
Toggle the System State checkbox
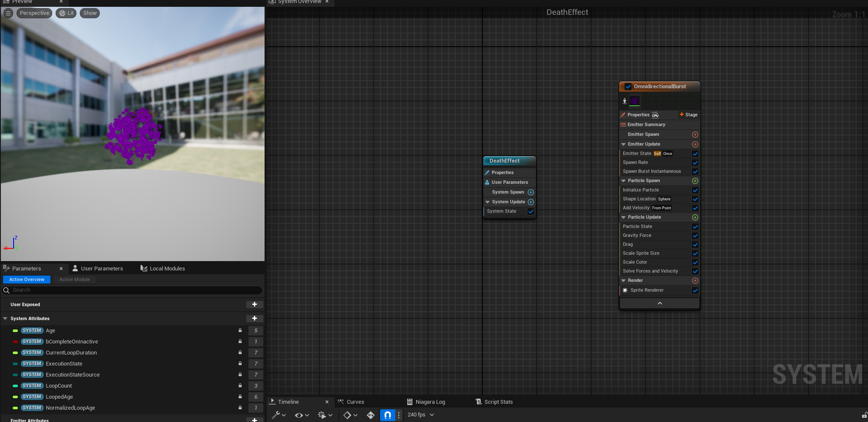(531, 211)
